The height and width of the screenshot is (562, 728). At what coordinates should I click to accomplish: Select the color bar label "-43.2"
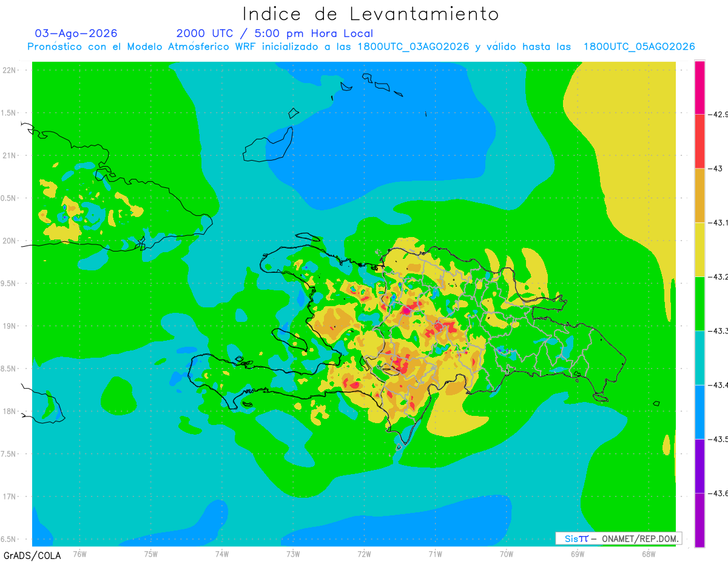718,276
